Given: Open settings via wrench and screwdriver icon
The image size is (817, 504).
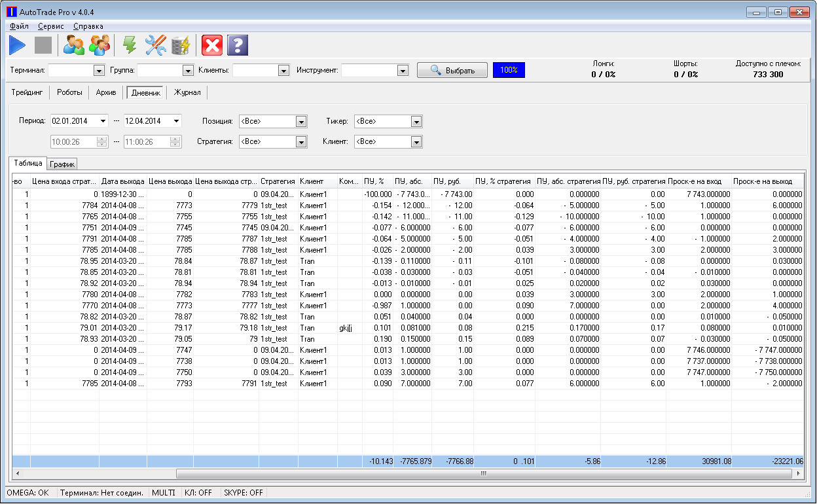Looking at the screenshot, I should pyautogui.click(x=156, y=45).
